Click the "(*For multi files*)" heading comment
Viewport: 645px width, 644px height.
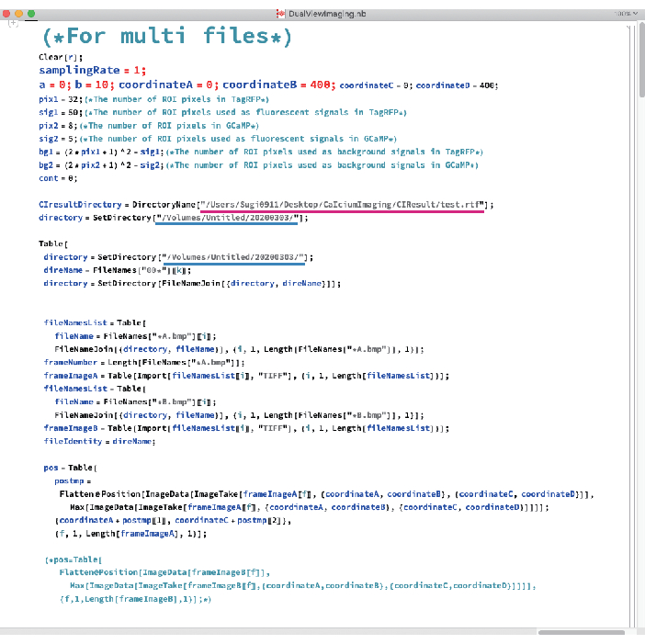[166, 37]
